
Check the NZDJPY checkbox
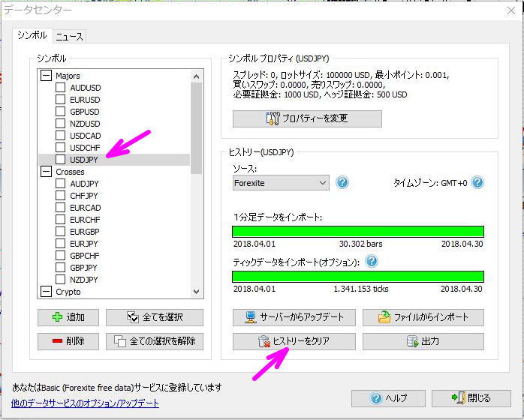pos(61,280)
